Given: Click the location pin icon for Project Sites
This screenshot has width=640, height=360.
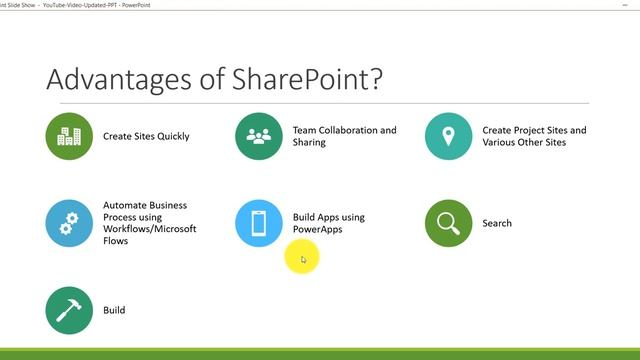Looking at the screenshot, I should (x=449, y=136).
